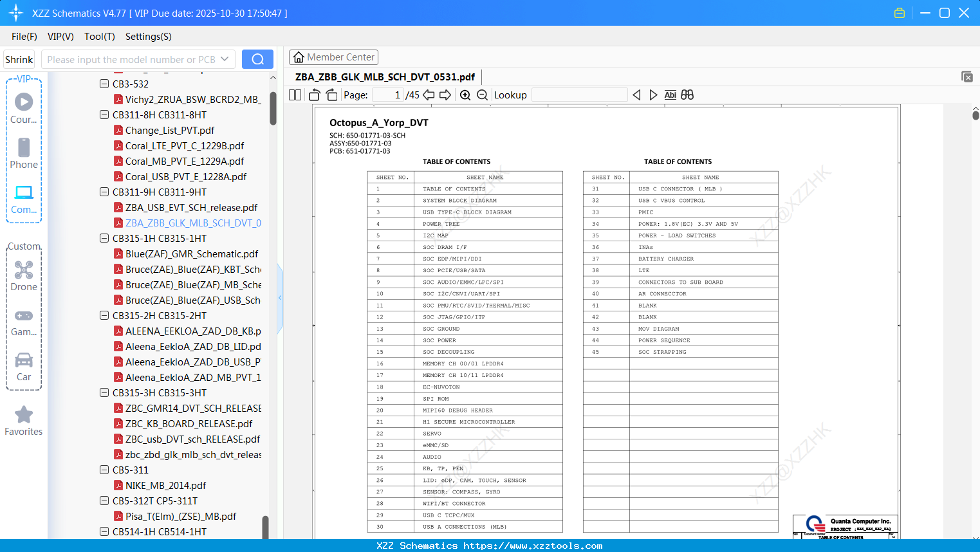This screenshot has width=980, height=552.
Task: Select the Car category icon
Action: (24, 367)
